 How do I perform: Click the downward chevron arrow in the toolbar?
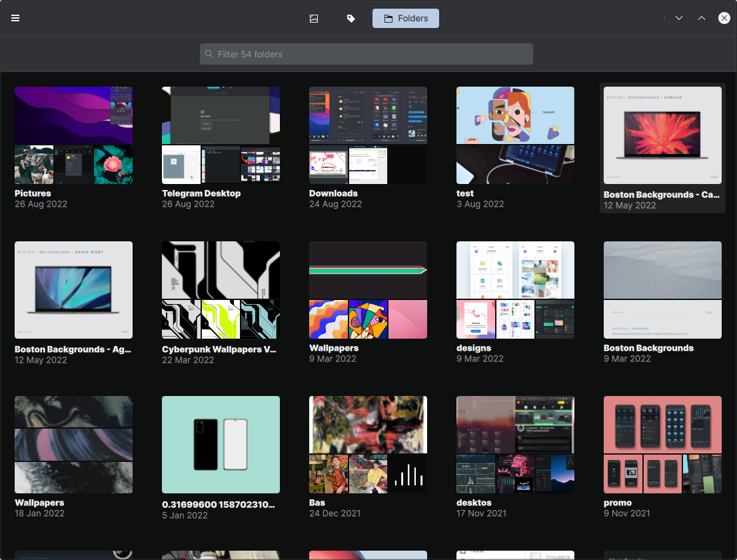679,18
